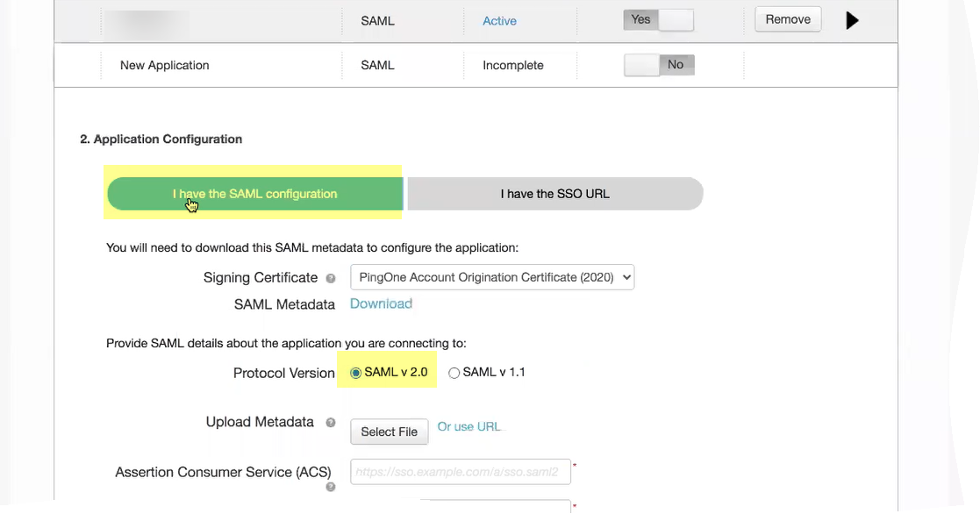This screenshot has width=980, height=521.
Task: Toggle the Yes switch for the active application
Action: [658, 20]
